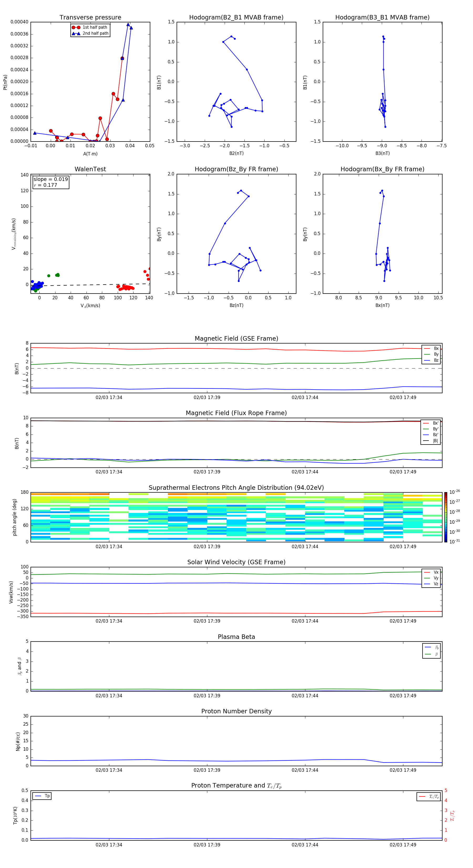Click '02/03 17:39' tick under Plasma Beta
Image resolution: width=473 pixels, height=868 pixels.
pyautogui.click(x=207, y=695)
